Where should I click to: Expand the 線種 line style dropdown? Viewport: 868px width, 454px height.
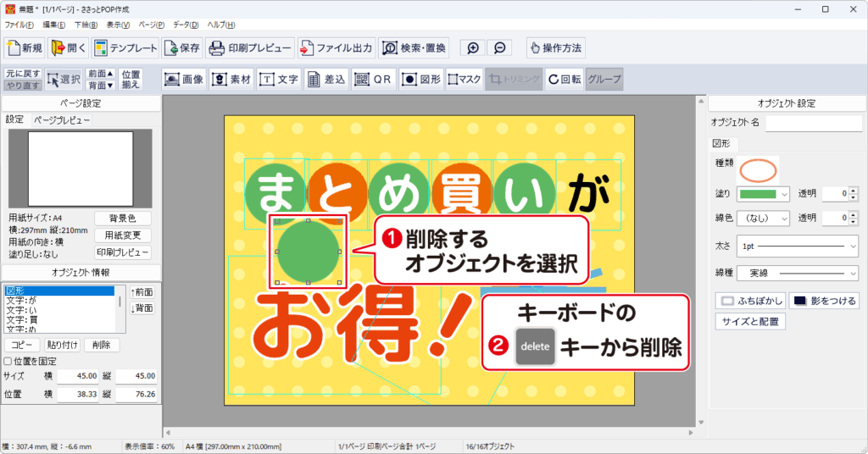coord(797,274)
